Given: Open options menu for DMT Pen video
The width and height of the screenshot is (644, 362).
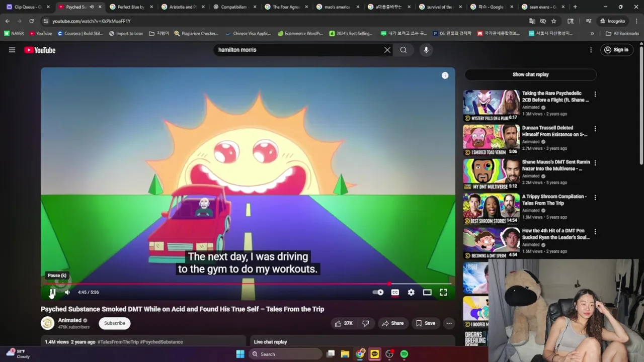Looking at the screenshot, I should point(595,232).
